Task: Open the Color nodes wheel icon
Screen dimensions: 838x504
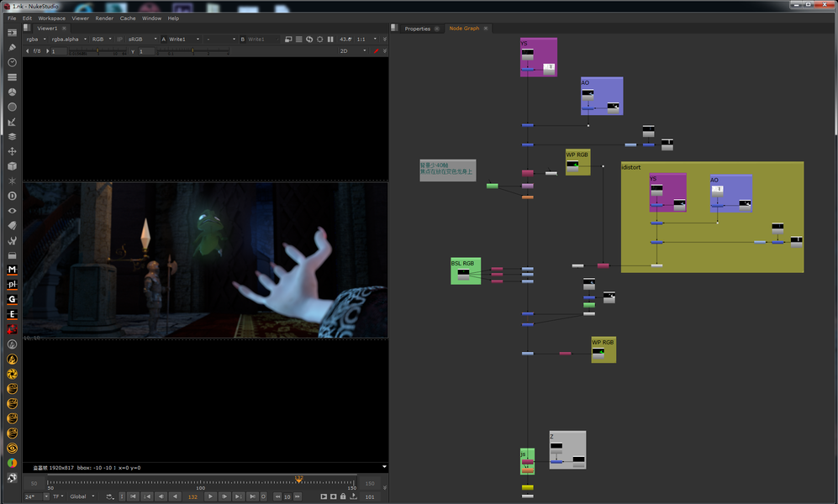Action: click(12, 92)
